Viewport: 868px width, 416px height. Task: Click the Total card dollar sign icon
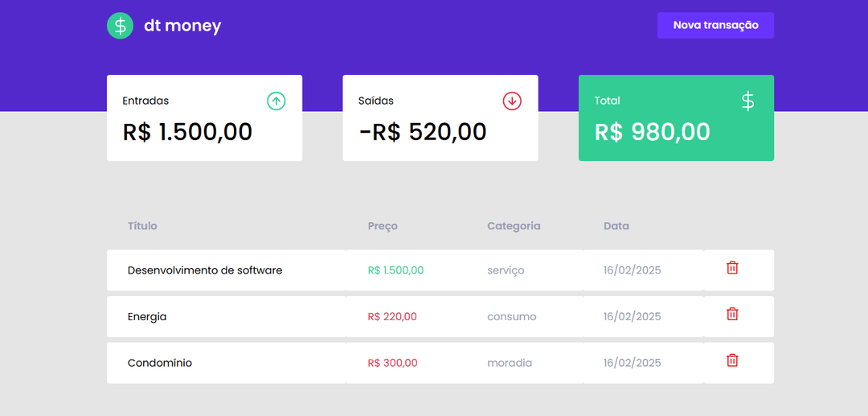[x=748, y=101]
